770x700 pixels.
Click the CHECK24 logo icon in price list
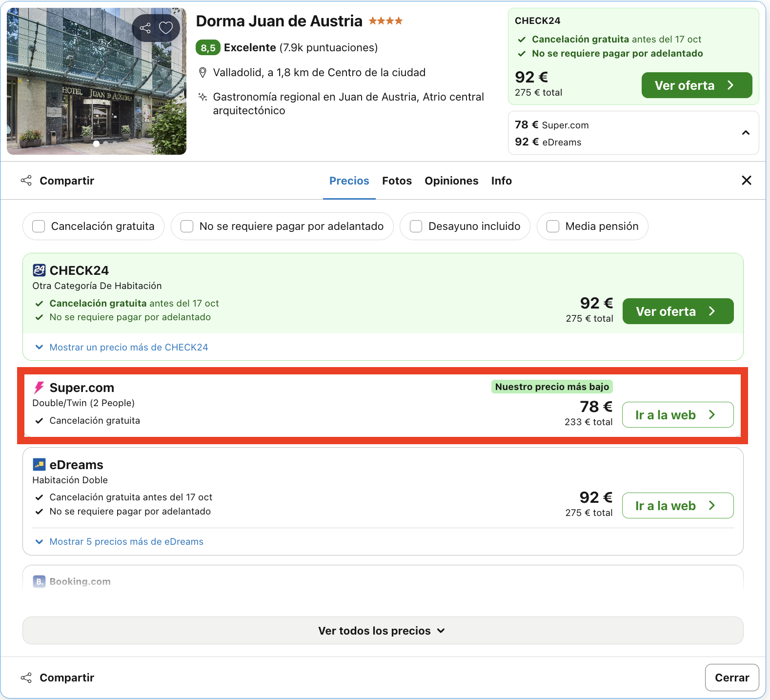click(39, 270)
